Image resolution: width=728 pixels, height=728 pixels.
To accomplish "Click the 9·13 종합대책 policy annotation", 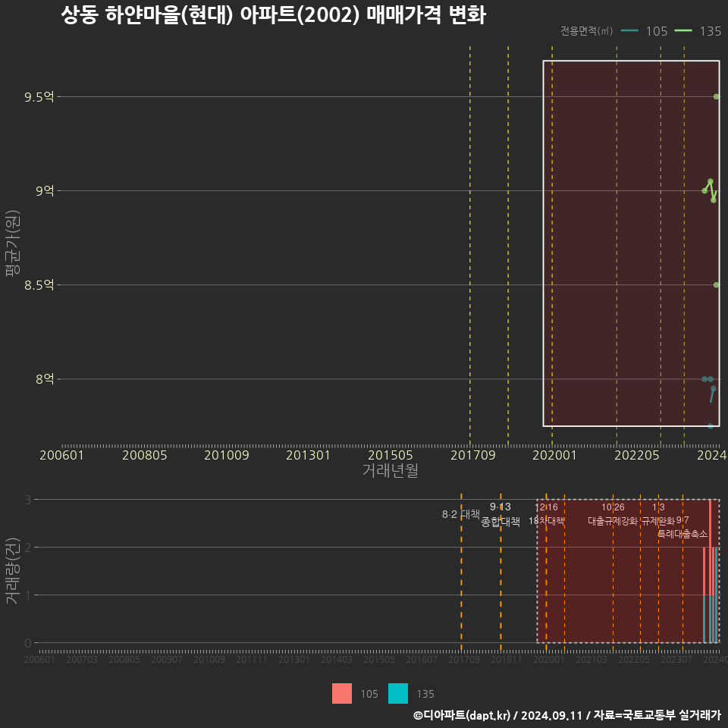I will (500, 514).
